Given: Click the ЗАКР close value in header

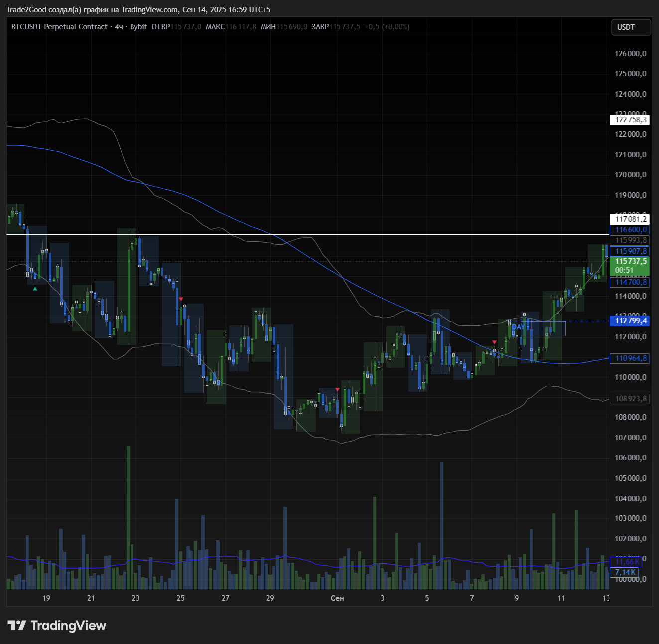Looking at the screenshot, I should coord(345,27).
